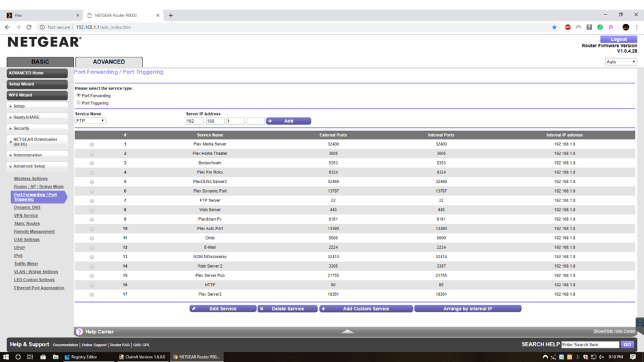Click the Edit Service button
Viewport: 644px width, 362px height.
(x=223, y=309)
